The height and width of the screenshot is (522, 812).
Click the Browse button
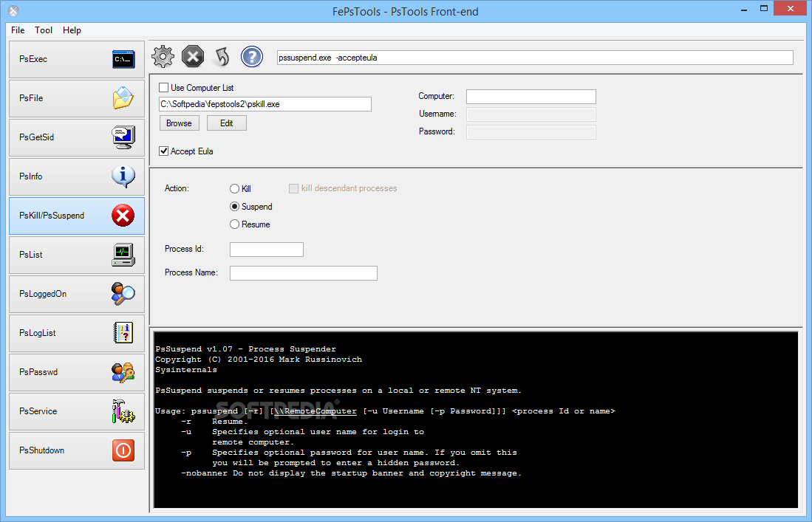point(180,123)
